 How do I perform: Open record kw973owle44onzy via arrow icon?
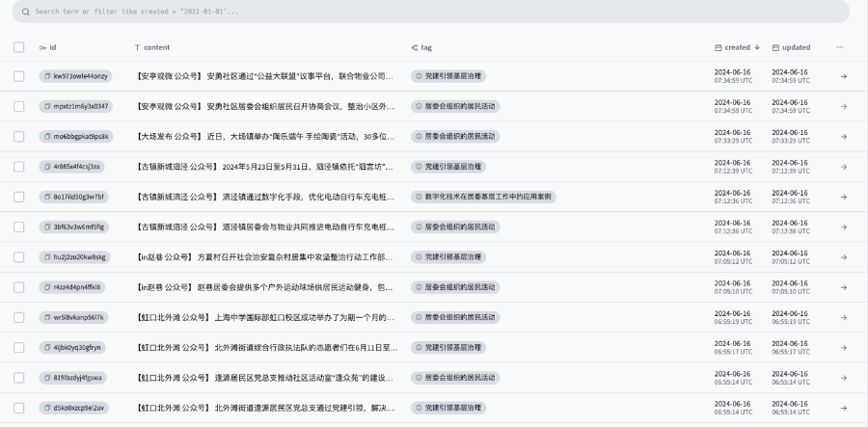click(x=844, y=76)
